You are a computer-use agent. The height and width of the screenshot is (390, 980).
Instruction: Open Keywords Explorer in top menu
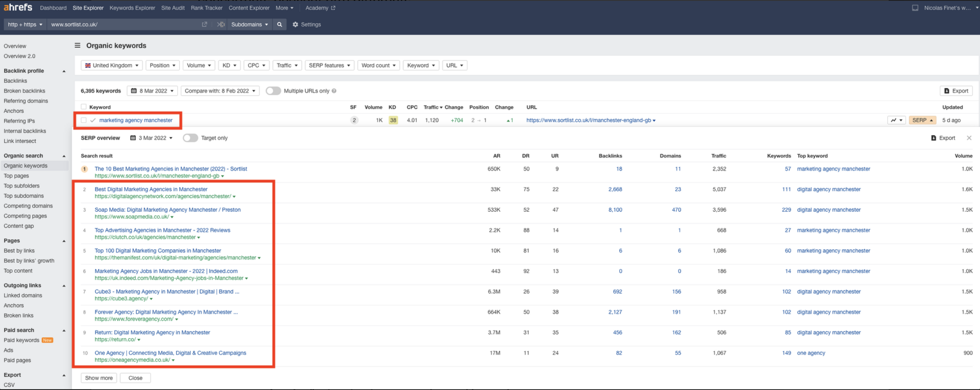[x=132, y=8]
